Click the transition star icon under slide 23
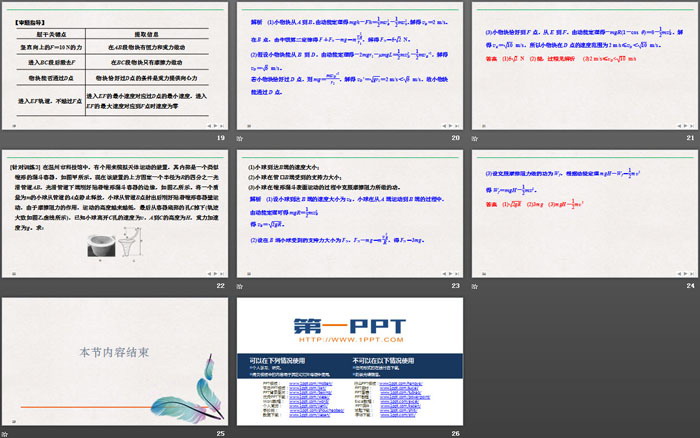This screenshot has width=700, height=438. (240, 286)
